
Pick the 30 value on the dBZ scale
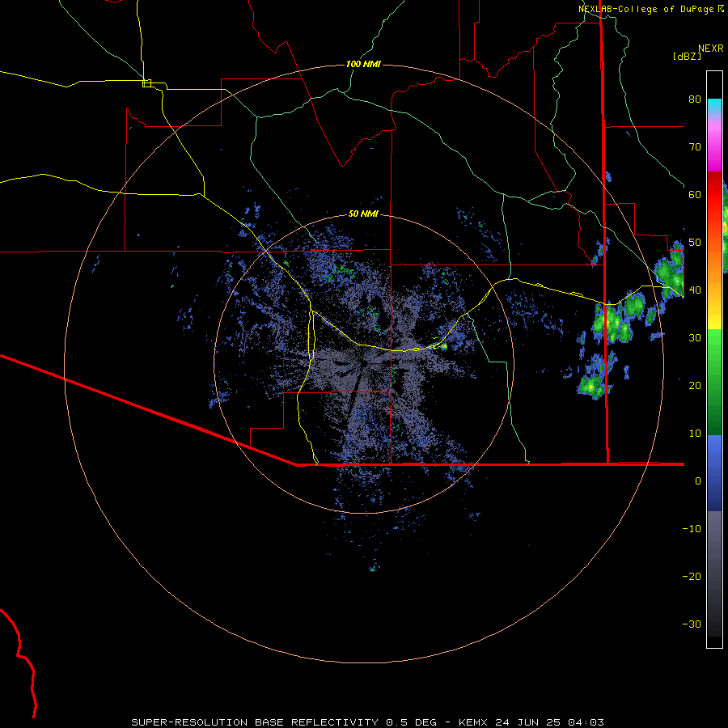coord(695,337)
